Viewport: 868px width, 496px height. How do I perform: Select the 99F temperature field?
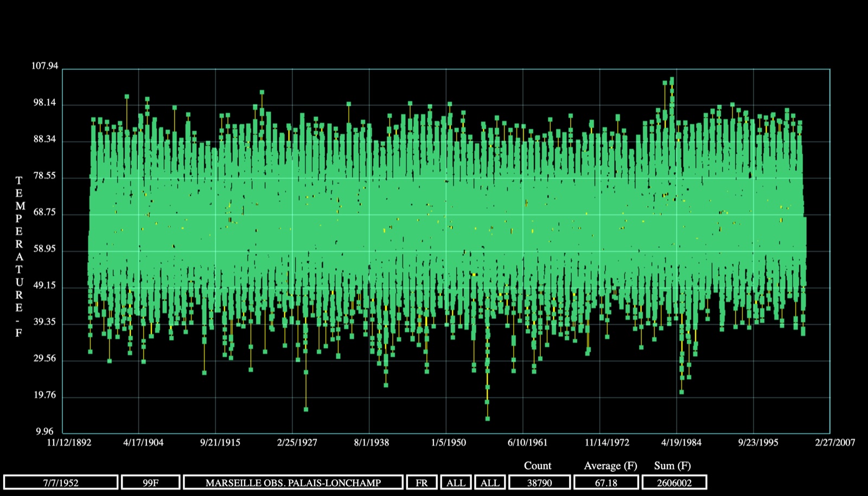(151, 482)
